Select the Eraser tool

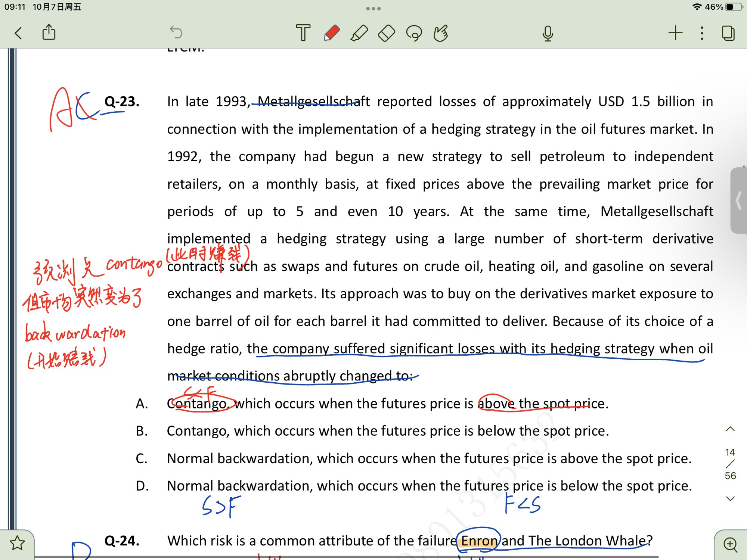point(387,33)
